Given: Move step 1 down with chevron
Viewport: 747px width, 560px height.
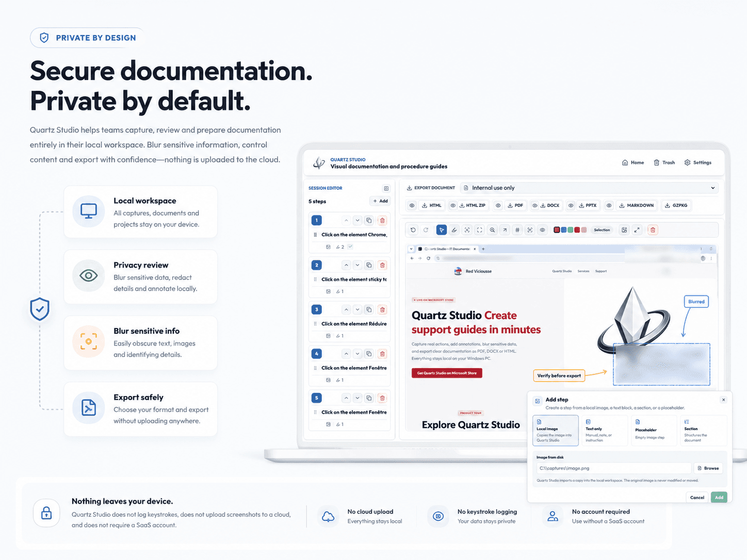Looking at the screenshot, I should pyautogui.click(x=357, y=220).
